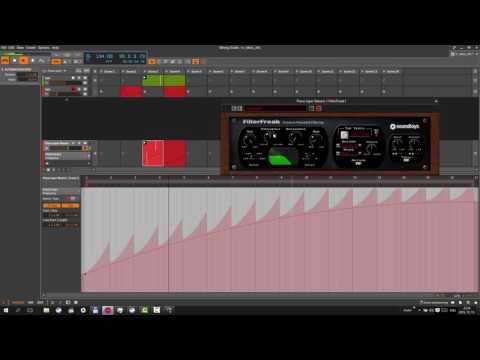Open the Options menu
This screenshot has height=360, width=480.
pos(44,48)
